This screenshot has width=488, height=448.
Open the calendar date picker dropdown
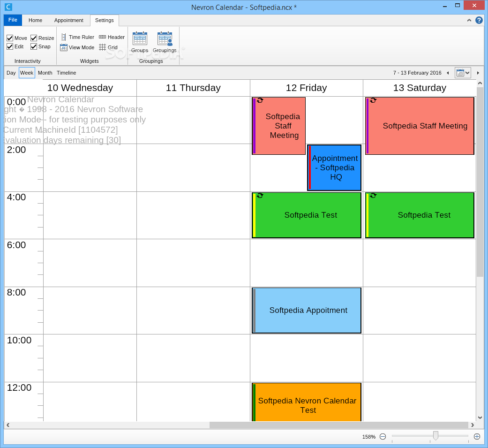(x=463, y=73)
